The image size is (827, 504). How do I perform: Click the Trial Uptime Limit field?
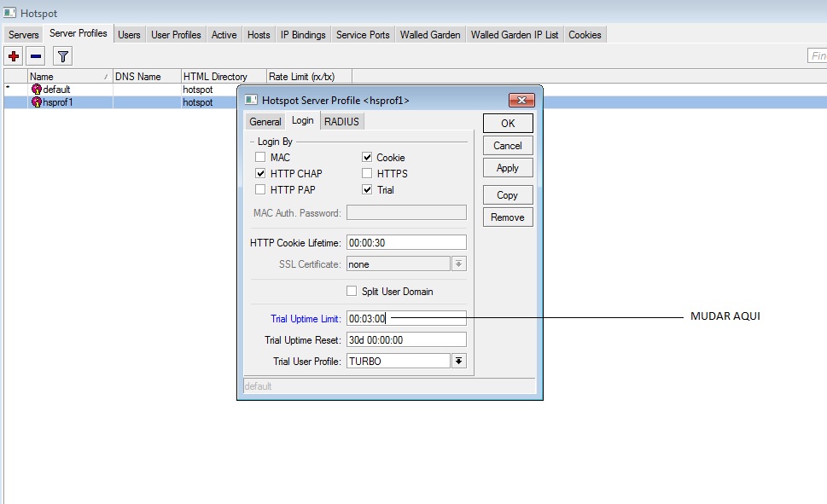406,318
